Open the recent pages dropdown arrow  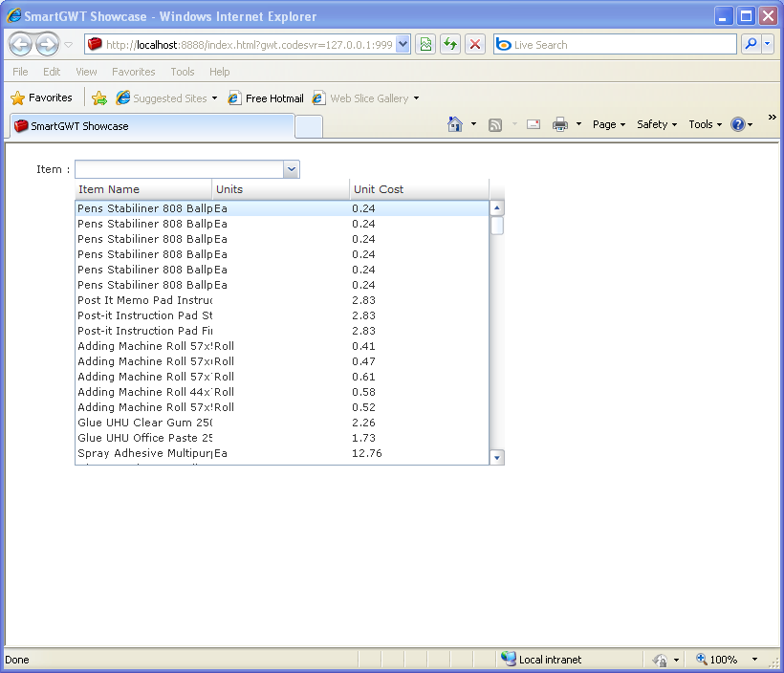coord(69,45)
